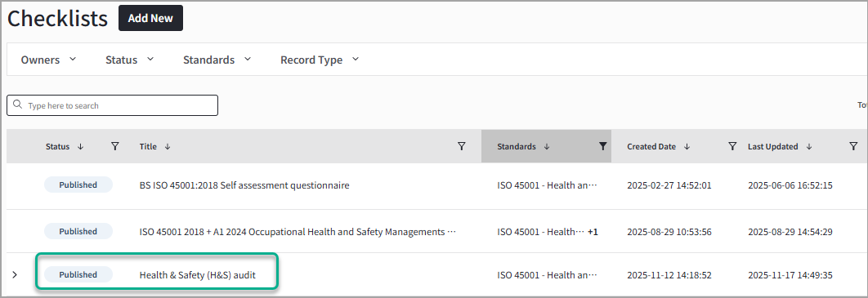Image resolution: width=868 pixels, height=298 pixels.
Task: Sort by Created Date column arrow
Action: coord(687,146)
